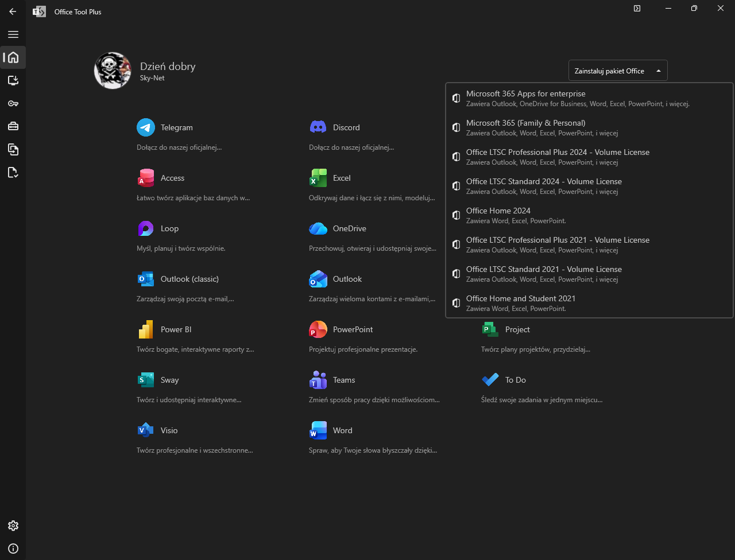Select Microsoft 365 Apps for enterprise
The image size is (735, 560).
(590, 98)
